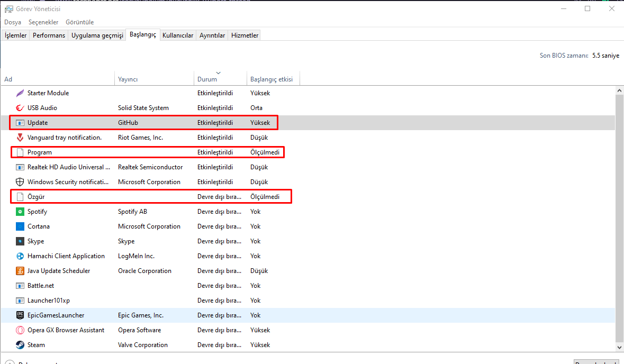
Task: Select the Başlangıç tab
Action: [143, 34]
